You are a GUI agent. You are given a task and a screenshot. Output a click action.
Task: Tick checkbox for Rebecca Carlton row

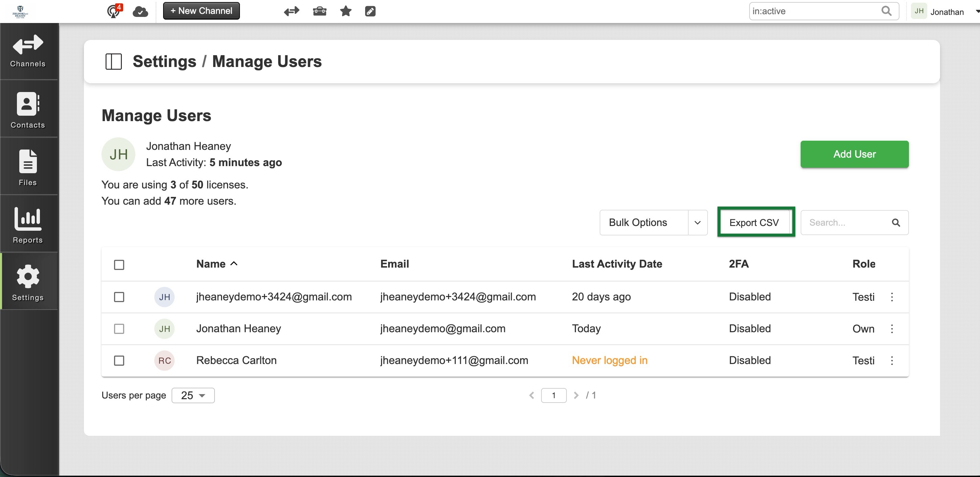[119, 361]
